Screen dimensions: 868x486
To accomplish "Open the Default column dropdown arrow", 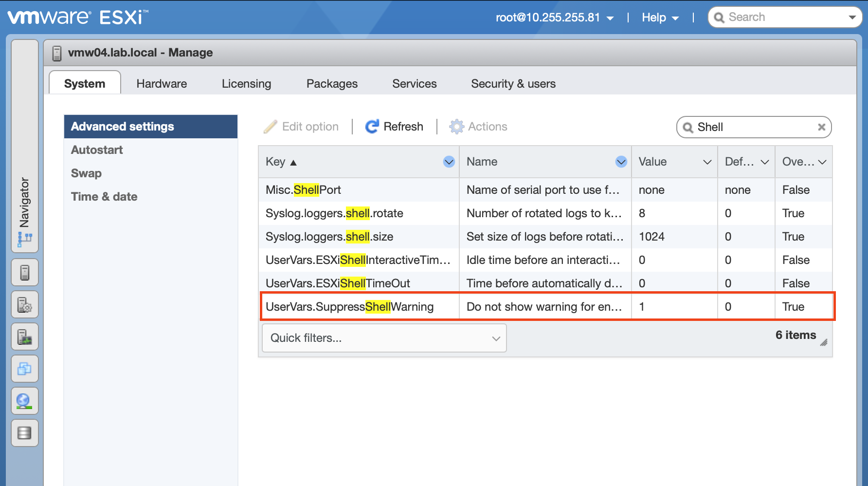I will click(x=765, y=162).
